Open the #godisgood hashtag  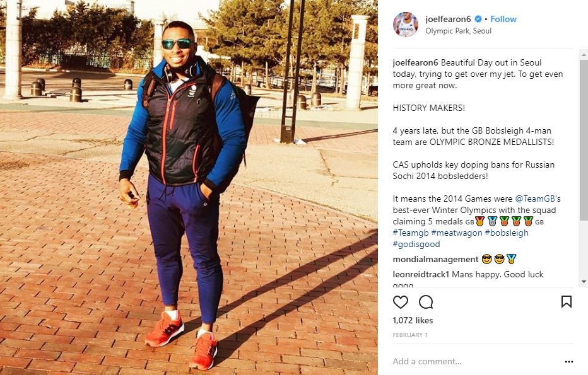coord(416,245)
